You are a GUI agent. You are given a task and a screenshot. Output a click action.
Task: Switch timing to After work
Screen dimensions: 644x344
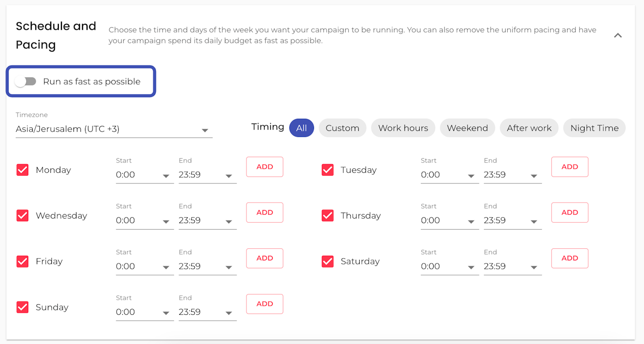(x=529, y=128)
